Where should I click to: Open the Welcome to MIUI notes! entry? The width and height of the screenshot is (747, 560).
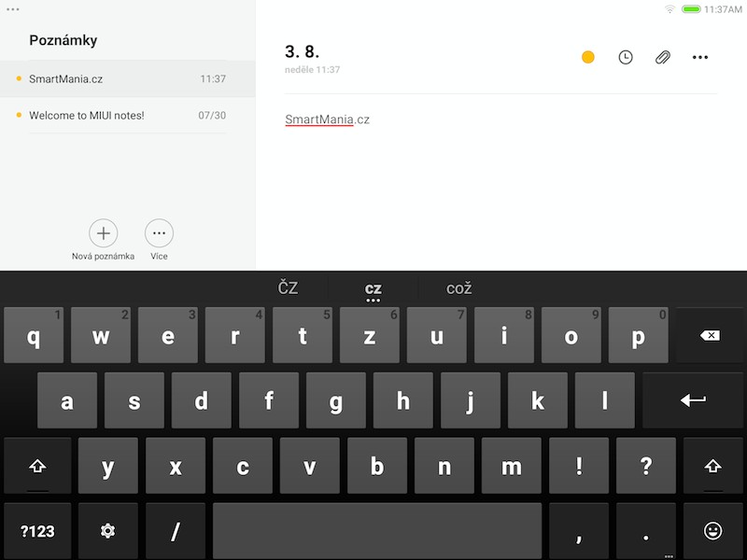point(128,115)
